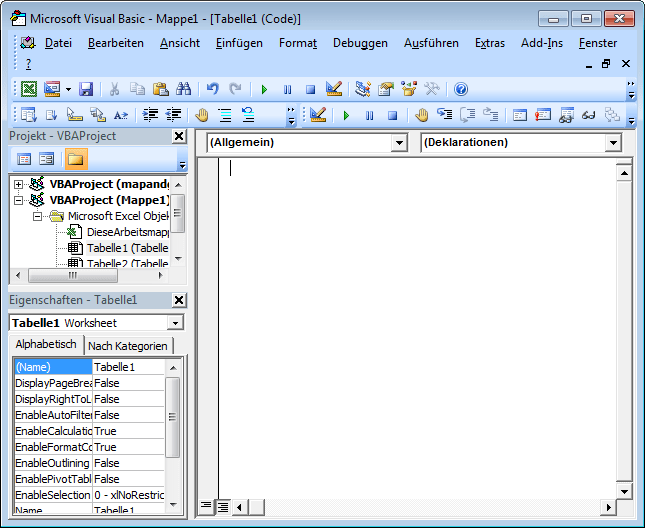Open the Bearbeiten menu
Viewport: 645px width, 528px height.
point(116,43)
